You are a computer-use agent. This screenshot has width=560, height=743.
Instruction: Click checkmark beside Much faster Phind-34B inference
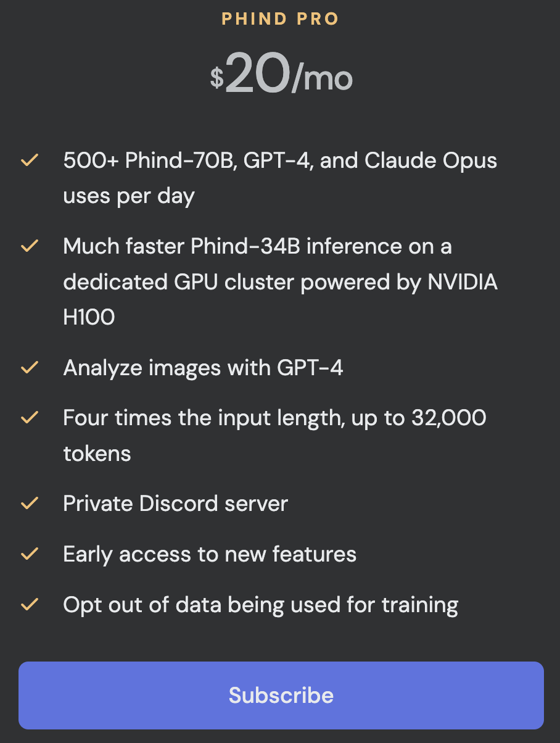pyautogui.click(x=30, y=246)
